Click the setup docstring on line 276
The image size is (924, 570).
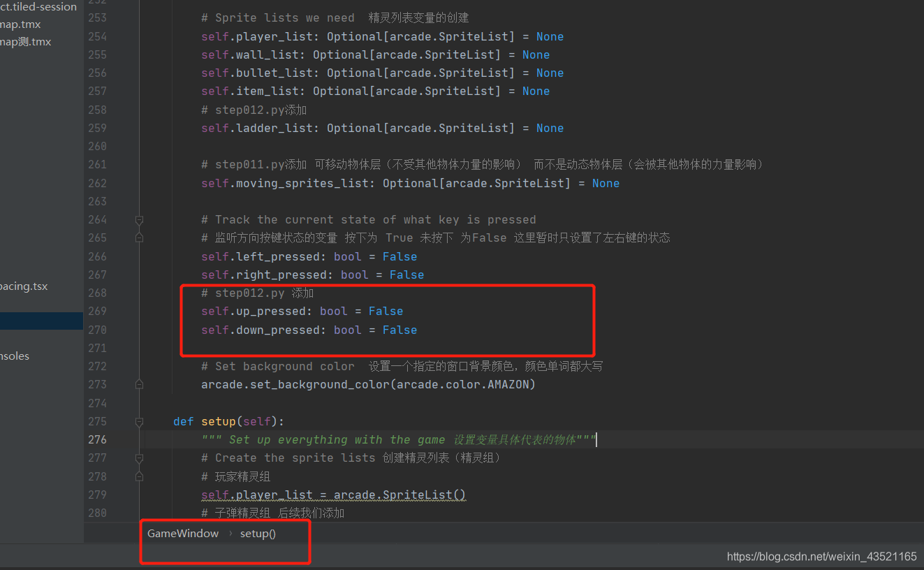click(x=398, y=439)
